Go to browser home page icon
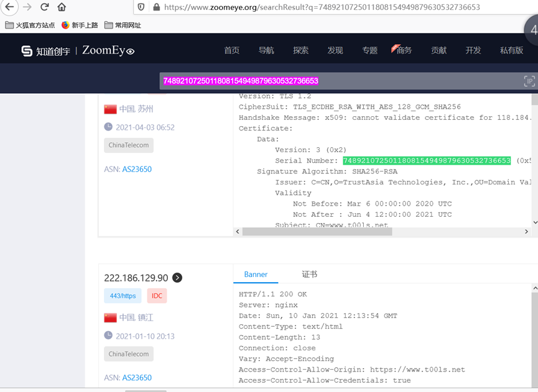The image size is (538, 392). point(62,7)
